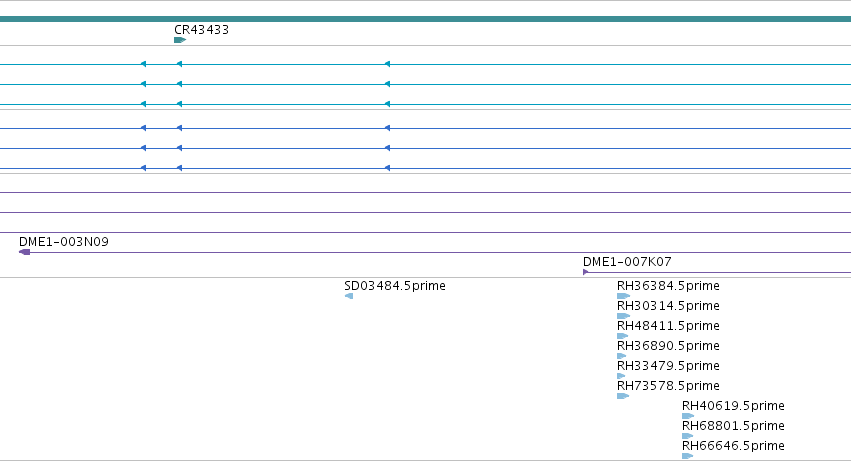851x461 pixels.
Task: Click the thick teal bar at top
Action: (x=426, y=19)
